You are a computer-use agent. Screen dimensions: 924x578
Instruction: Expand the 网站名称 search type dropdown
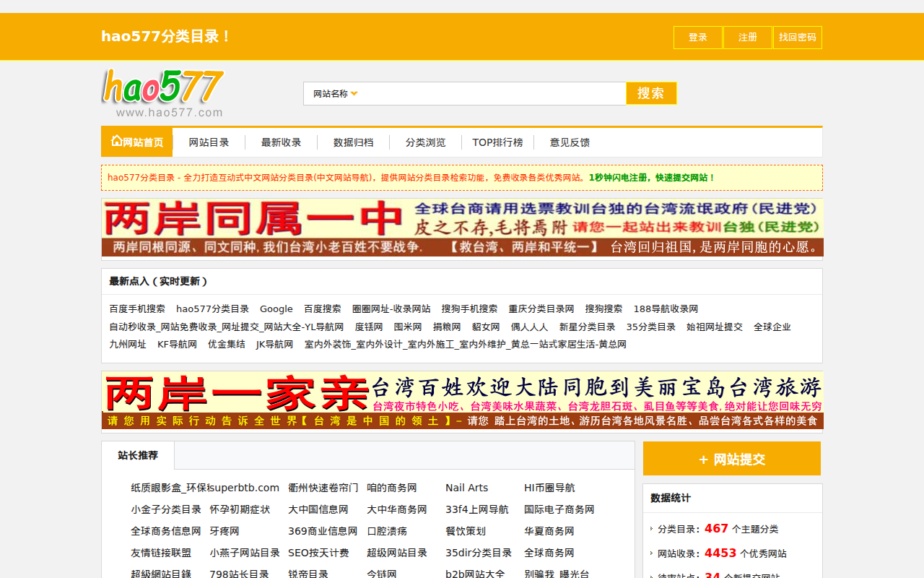[335, 94]
